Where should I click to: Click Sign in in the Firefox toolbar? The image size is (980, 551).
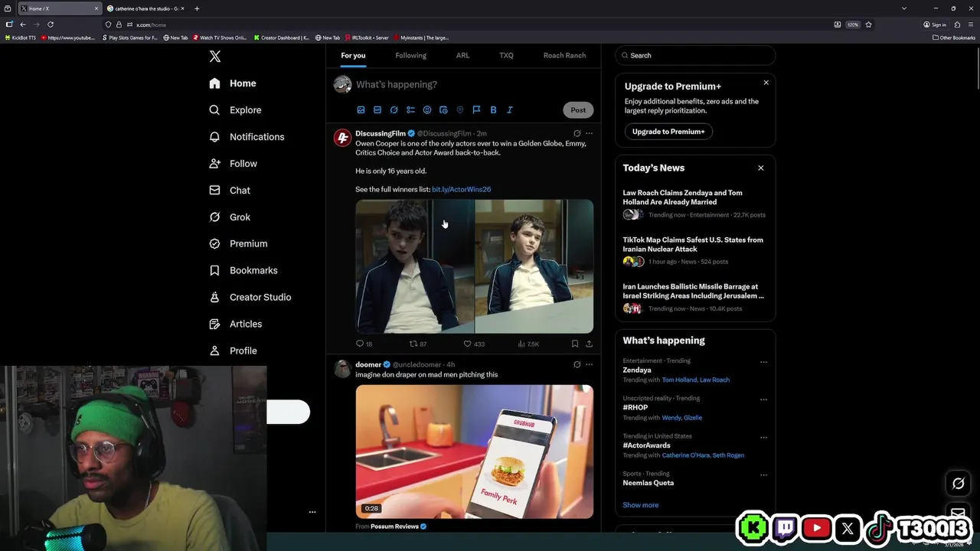(935, 24)
